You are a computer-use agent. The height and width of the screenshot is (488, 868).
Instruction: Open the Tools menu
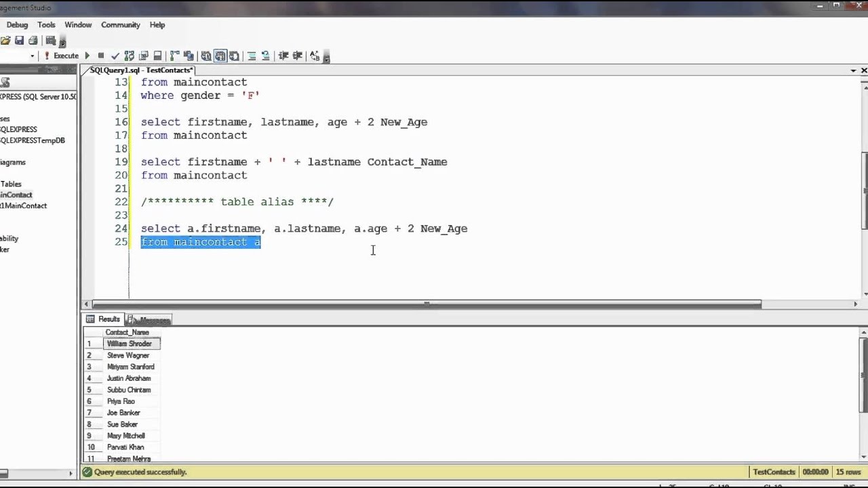pyautogui.click(x=46, y=25)
